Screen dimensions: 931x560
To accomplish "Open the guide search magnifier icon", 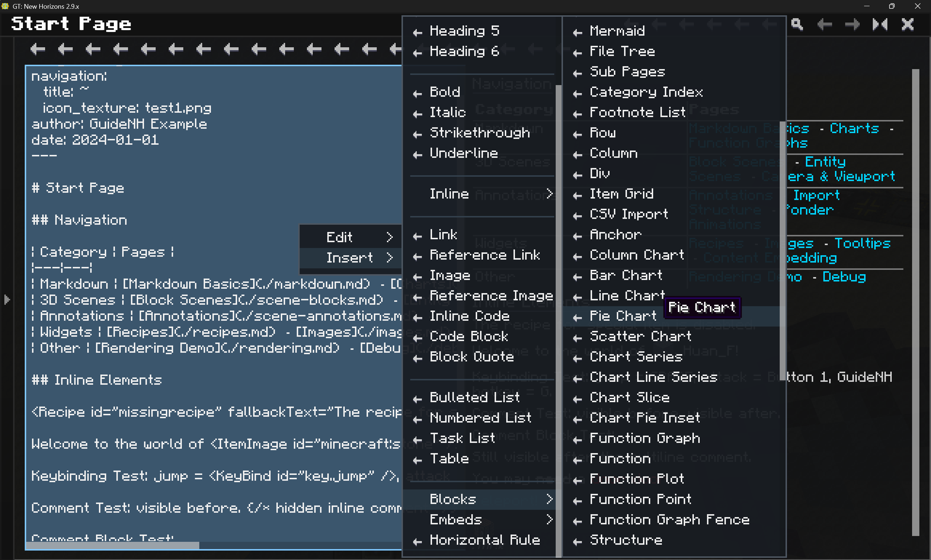I will [x=797, y=24].
